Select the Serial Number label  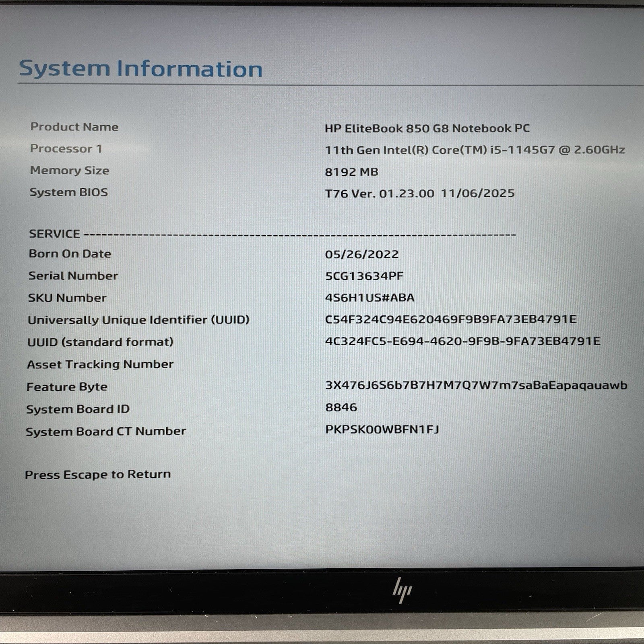pyautogui.click(x=73, y=276)
